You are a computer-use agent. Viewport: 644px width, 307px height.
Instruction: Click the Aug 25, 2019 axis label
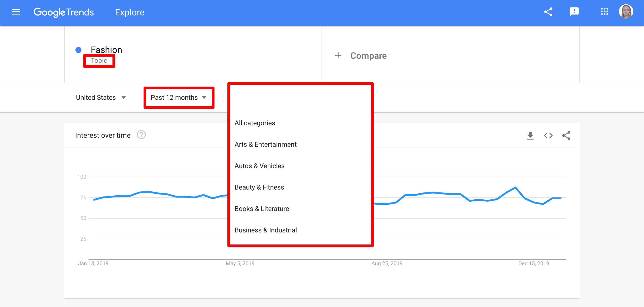pyautogui.click(x=387, y=263)
